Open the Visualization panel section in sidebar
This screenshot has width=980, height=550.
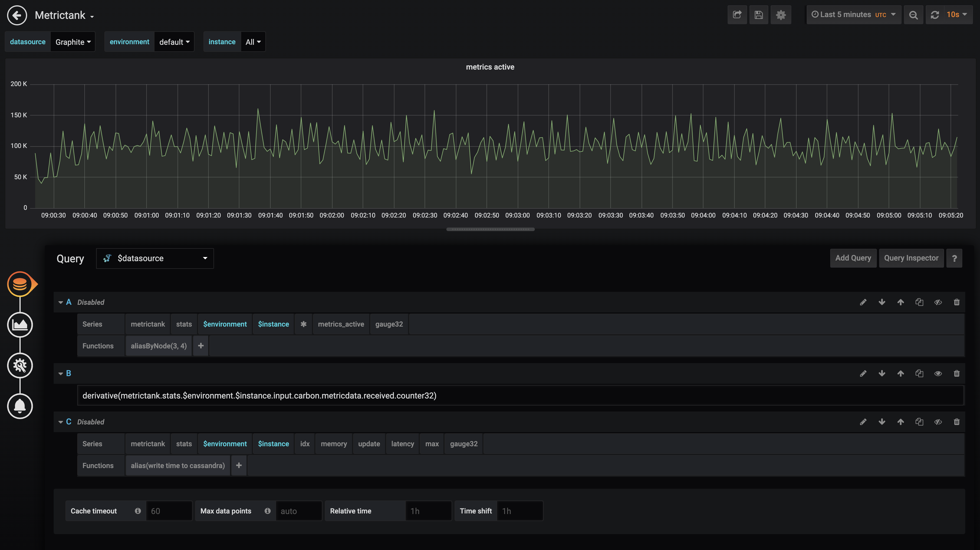pos(20,325)
